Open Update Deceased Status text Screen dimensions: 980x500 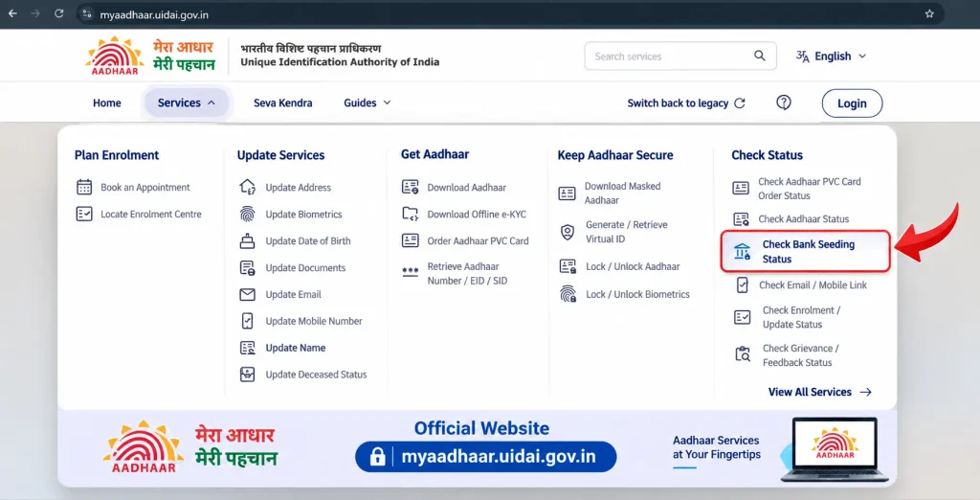(x=316, y=375)
